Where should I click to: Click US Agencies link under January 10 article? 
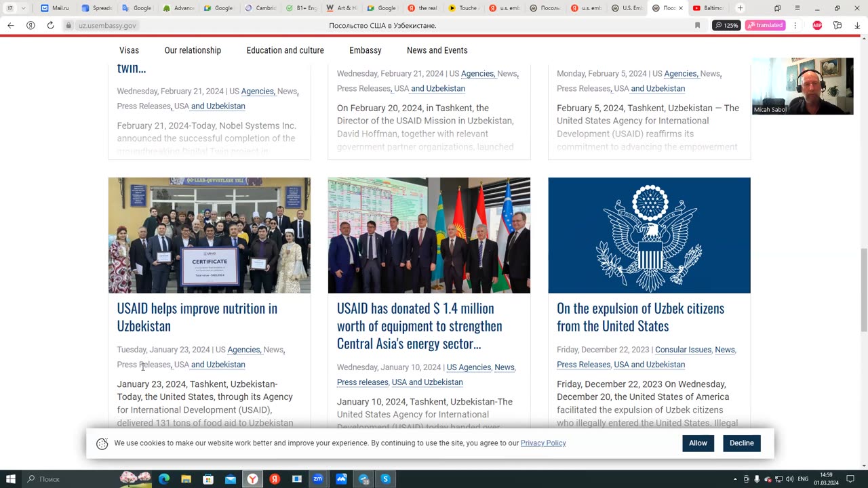pos(469,367)
